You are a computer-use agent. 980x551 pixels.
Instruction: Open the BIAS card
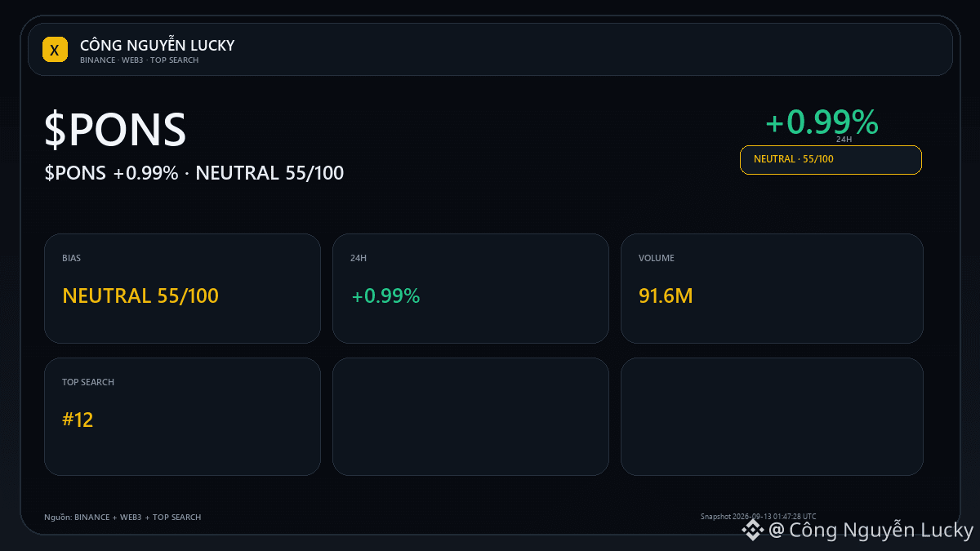(182, 288)
